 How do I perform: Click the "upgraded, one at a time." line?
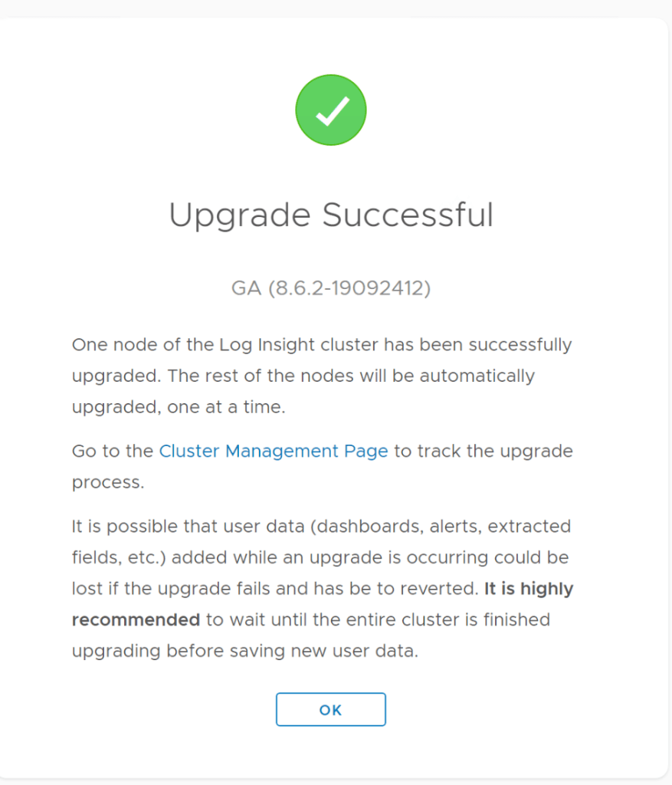tap(178, 407)
